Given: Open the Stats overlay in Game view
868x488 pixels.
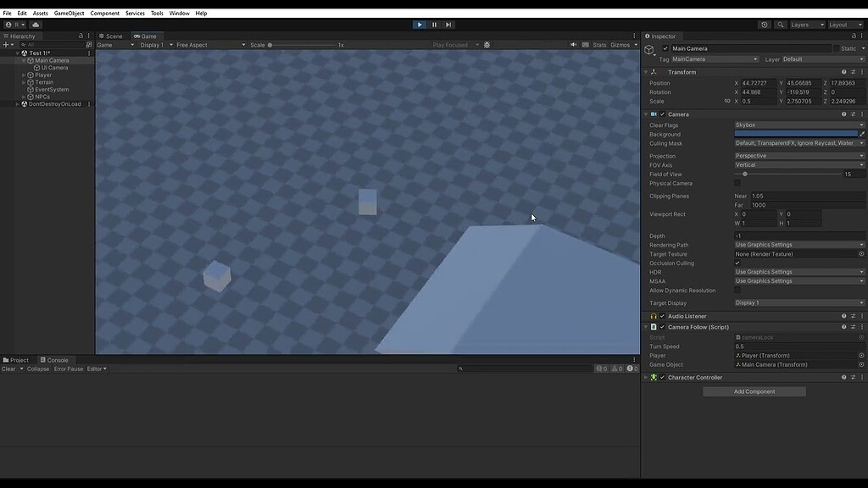Looking at the screenshot, I should (598, 44).
